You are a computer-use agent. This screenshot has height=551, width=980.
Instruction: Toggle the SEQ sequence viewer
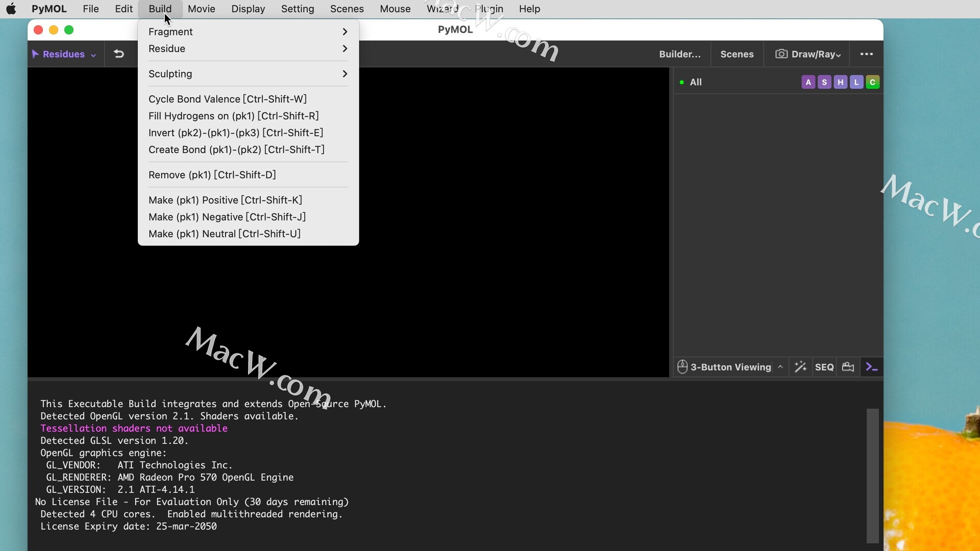coord(824,367)
